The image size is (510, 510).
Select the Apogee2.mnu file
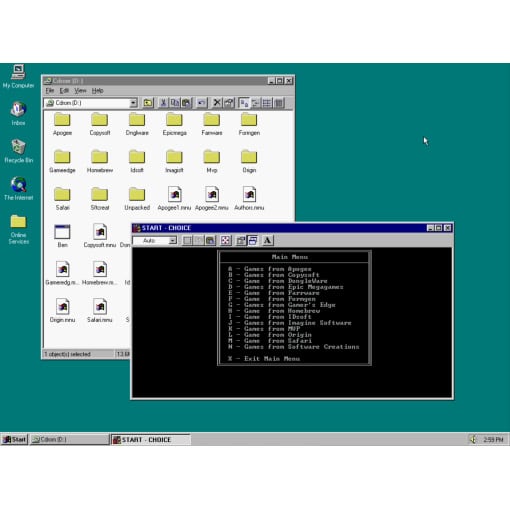[x=212, y=199]
